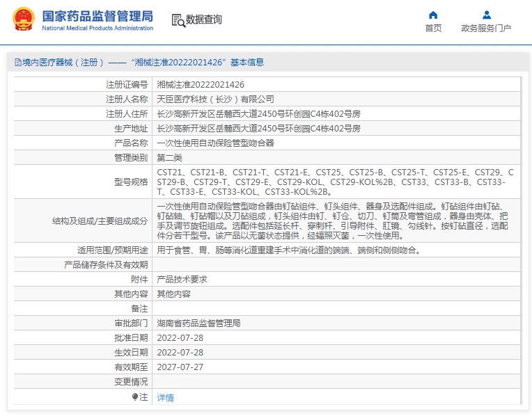
Task: Click the document icon before 境内医疗器械
Action: point(18,63)
